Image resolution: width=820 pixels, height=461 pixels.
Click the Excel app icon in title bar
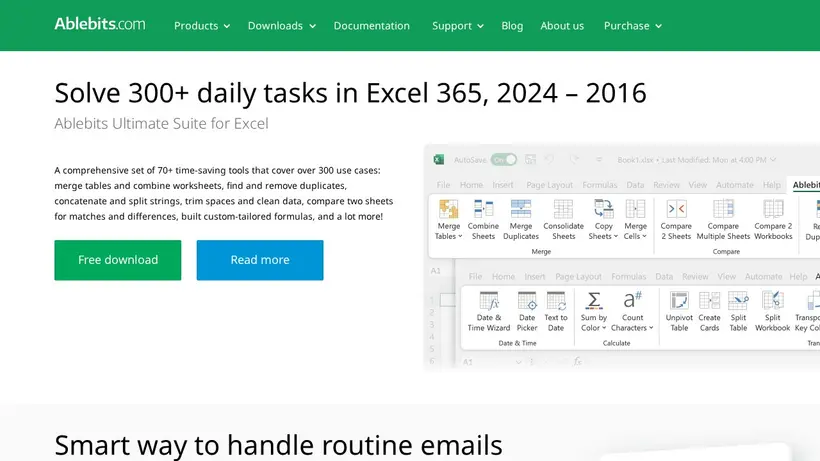click(439, 159)
